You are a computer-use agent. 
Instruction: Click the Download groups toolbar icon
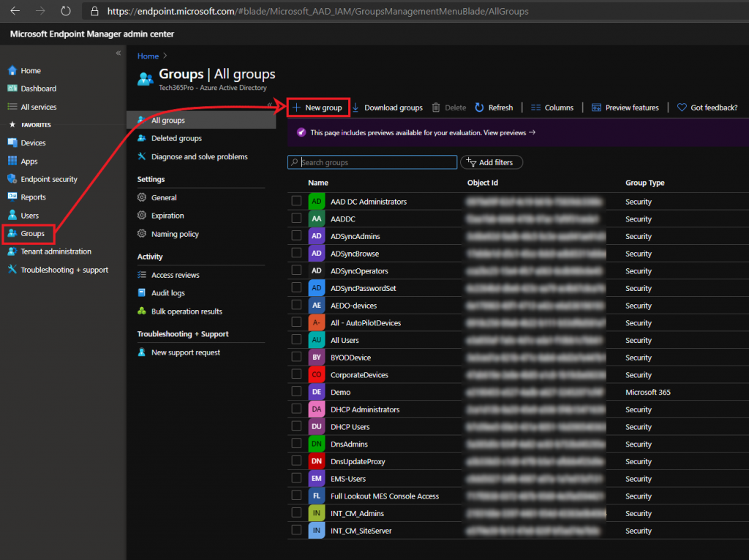[x=356, y=107]
